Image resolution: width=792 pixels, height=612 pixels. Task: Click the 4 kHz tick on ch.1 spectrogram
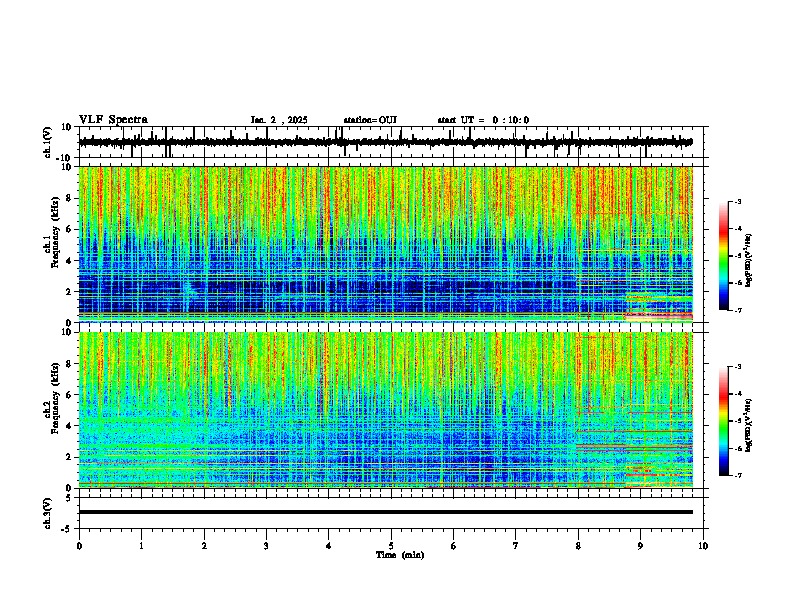[70, 261]
